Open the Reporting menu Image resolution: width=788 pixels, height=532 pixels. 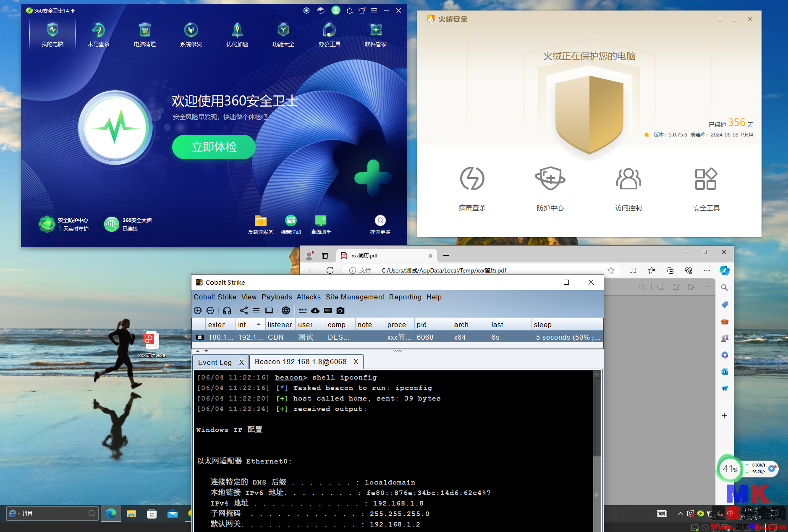point(405,297)
